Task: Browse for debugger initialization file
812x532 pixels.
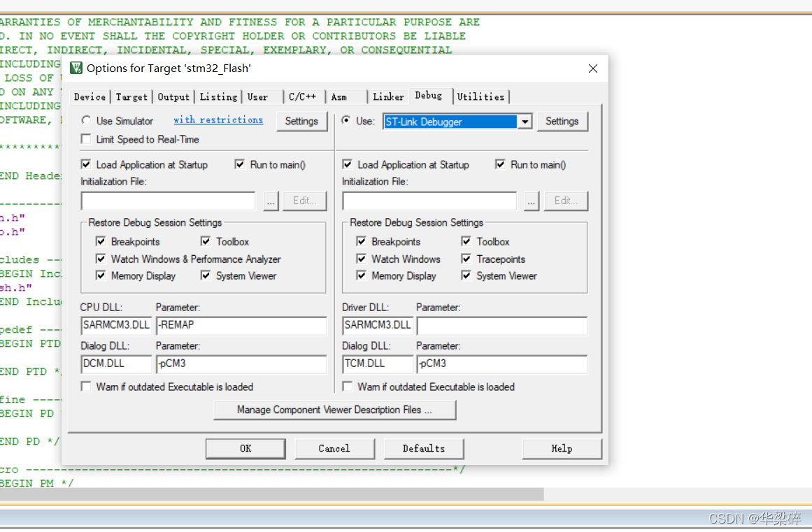Action: tap(532, 201)
